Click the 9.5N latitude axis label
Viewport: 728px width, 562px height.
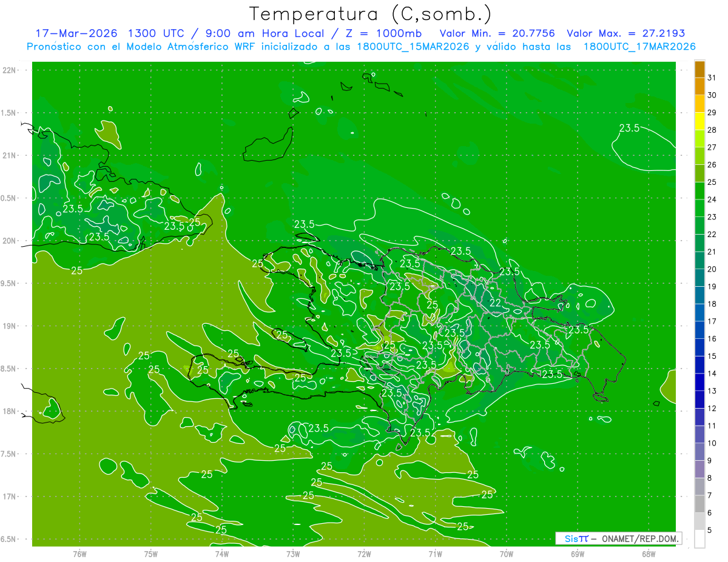9,284
